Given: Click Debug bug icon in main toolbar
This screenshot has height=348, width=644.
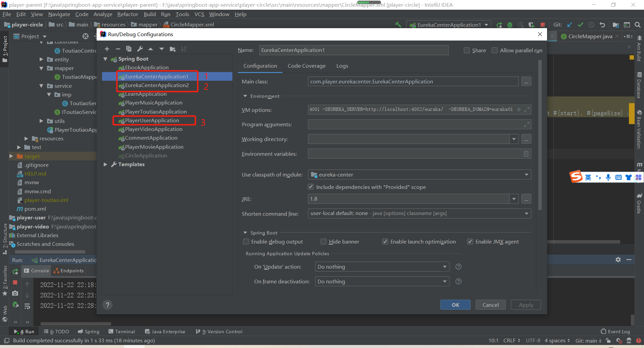Looking at the screenshot, I should tap(510, 25).
